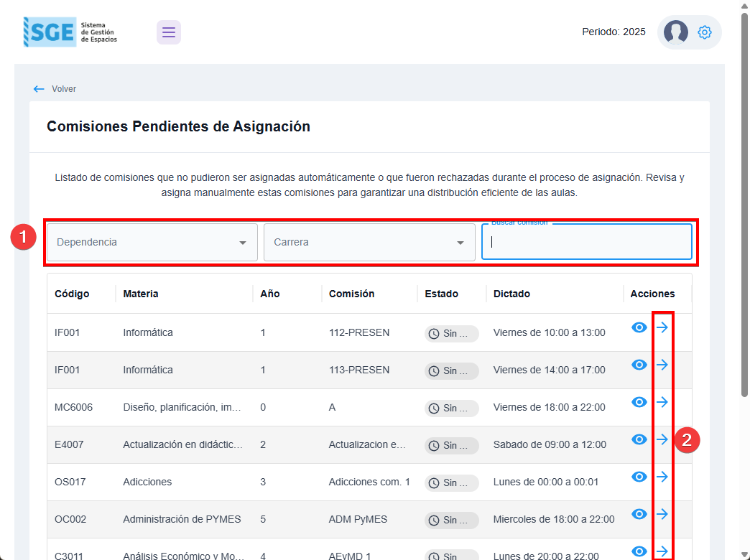
Task: Click status chip of OS017 row
Action: click(452, 482)
